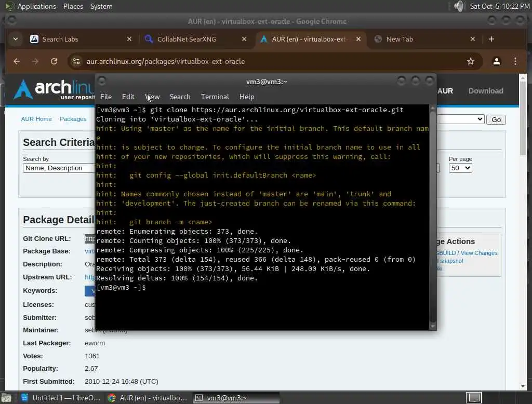Click Download link in Arch header

[486, 91]
